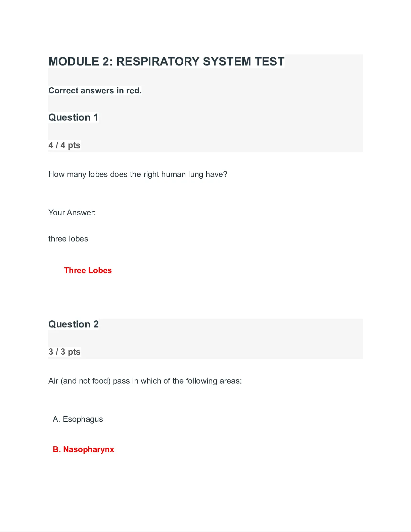Click the Question 2 heading
Image resolution: width=411 pixels, height=532 pixels.
(x=74, y=324)
